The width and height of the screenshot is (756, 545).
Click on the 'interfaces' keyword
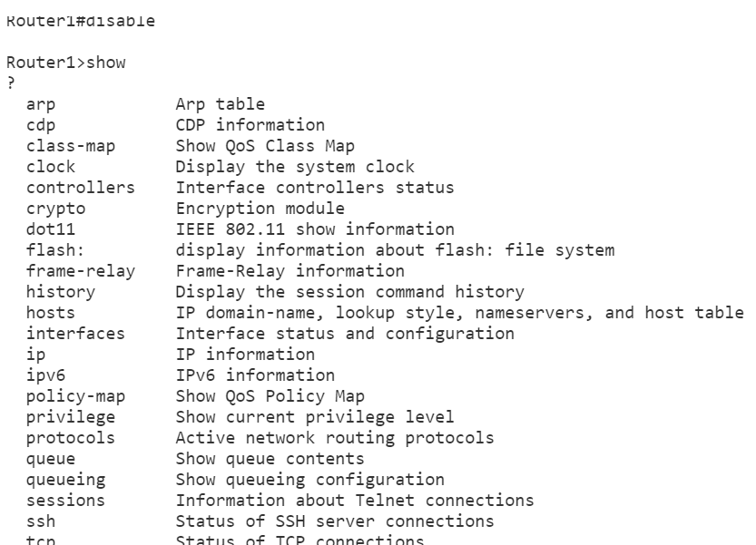75,334
